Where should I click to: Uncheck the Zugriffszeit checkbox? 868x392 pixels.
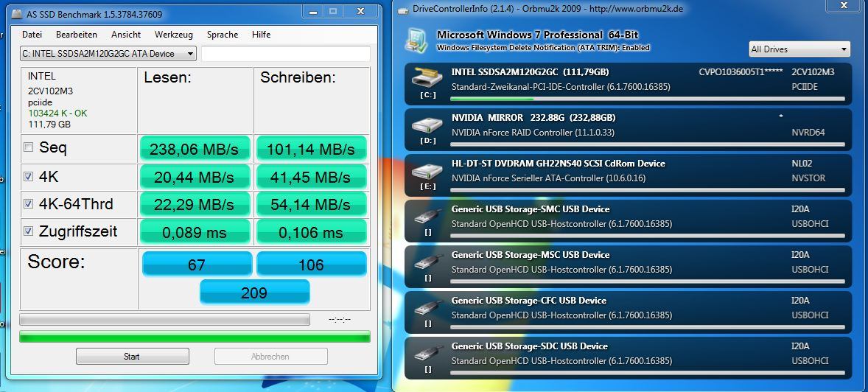coord(28,231)
